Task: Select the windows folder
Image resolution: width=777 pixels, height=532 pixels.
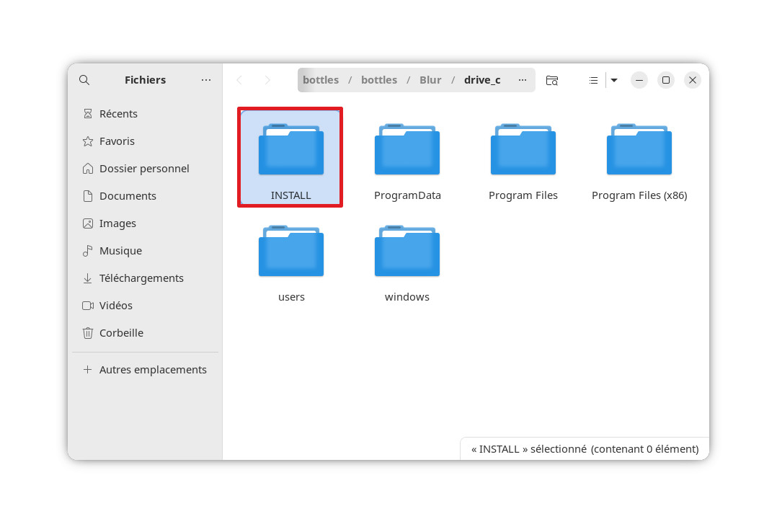Action: click(x=407, y=261)
